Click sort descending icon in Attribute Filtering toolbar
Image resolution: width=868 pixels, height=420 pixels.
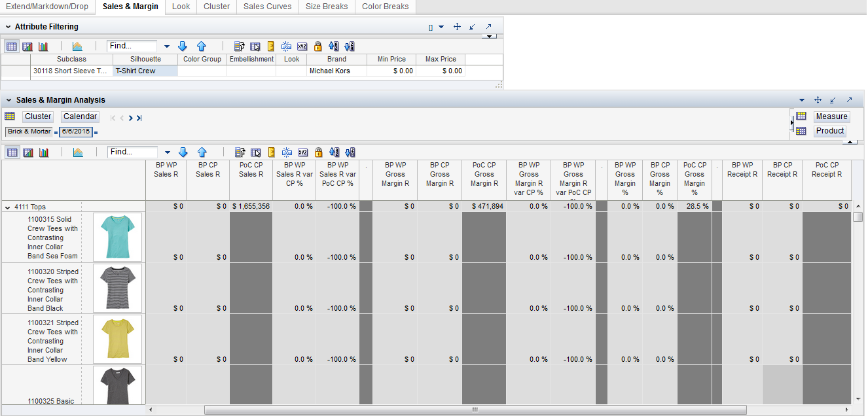[349, 46]
